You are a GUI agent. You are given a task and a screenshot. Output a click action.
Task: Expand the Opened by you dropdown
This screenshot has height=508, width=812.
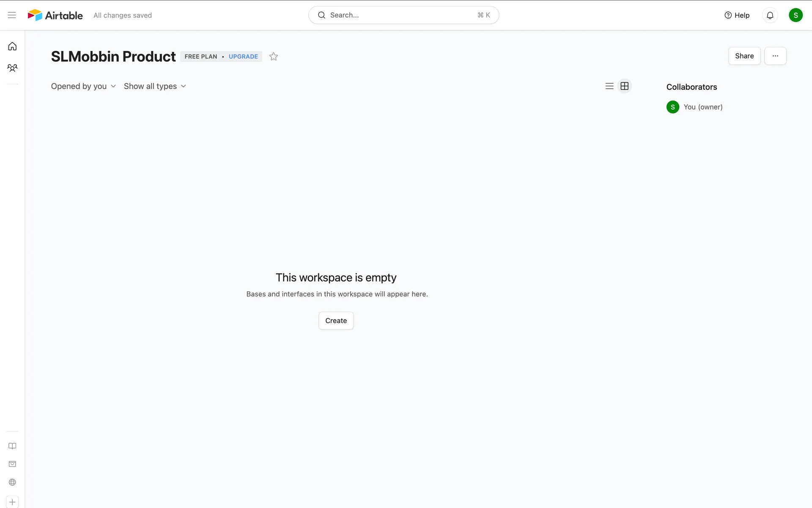pyautogui.click(x=83, y=86)
